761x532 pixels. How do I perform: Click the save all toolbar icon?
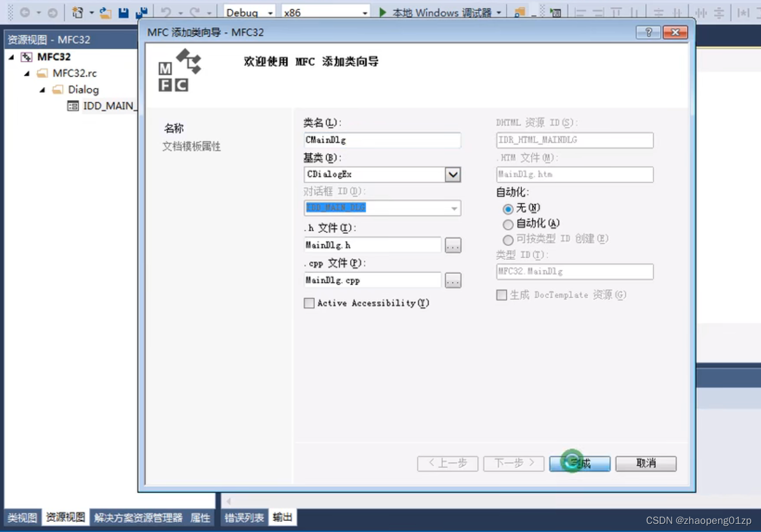(141, 12)
